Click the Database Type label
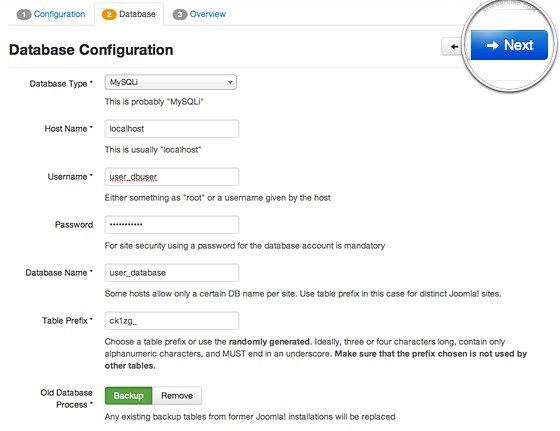The height and width of the screenshot is (431, 560). pos(61,84)
